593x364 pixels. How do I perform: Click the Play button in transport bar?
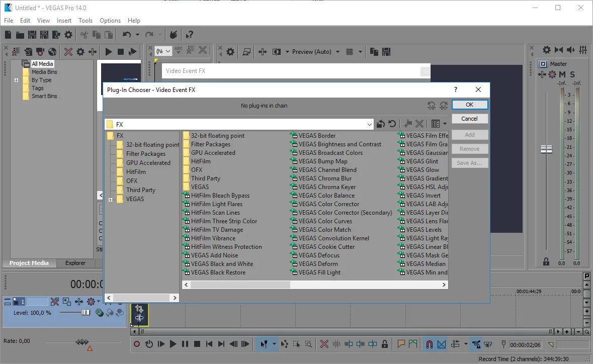[x=173, y=344]
